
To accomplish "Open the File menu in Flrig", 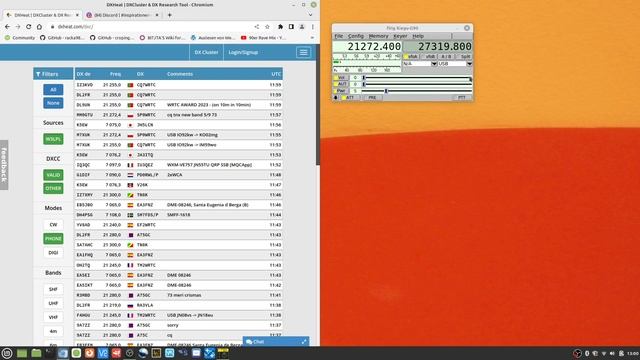I will pos(339,36).
